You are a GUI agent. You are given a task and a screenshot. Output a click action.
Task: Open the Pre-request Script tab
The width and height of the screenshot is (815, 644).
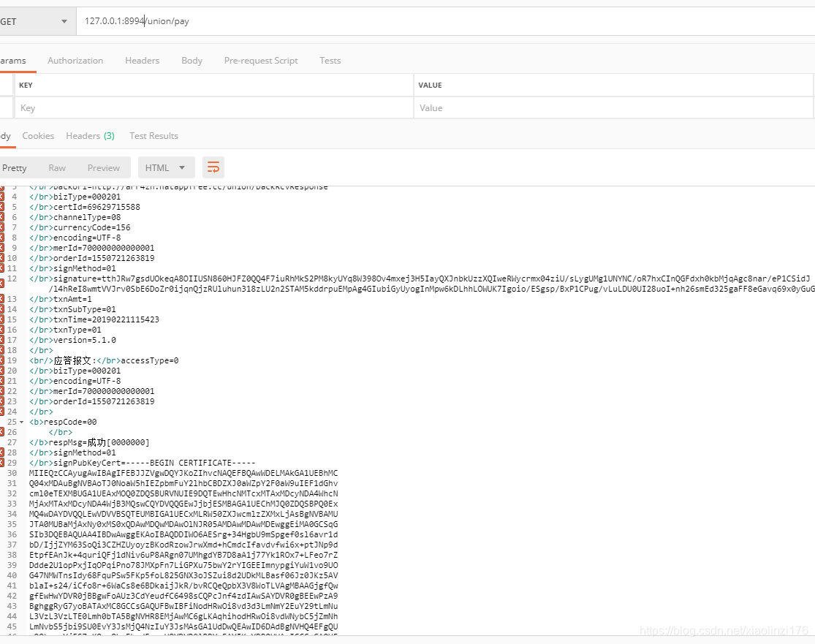coord(261,60)
